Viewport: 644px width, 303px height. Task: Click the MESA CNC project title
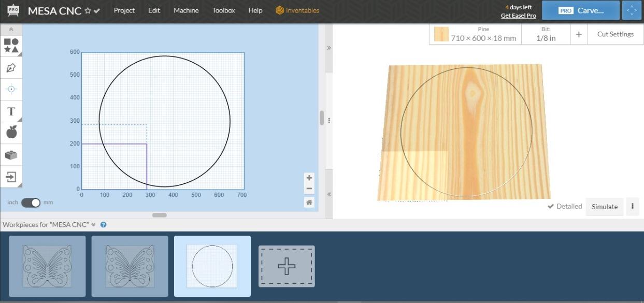pyautogui.click(x=54, y=11)
